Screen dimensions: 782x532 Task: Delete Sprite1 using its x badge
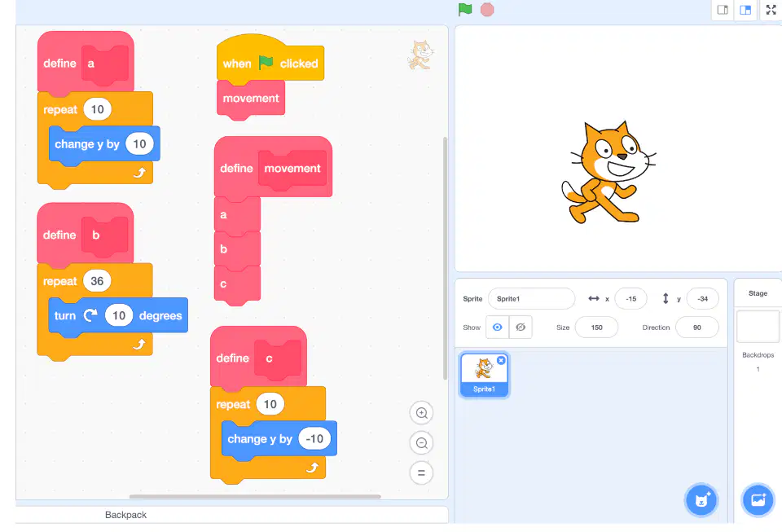coord(501,360)
